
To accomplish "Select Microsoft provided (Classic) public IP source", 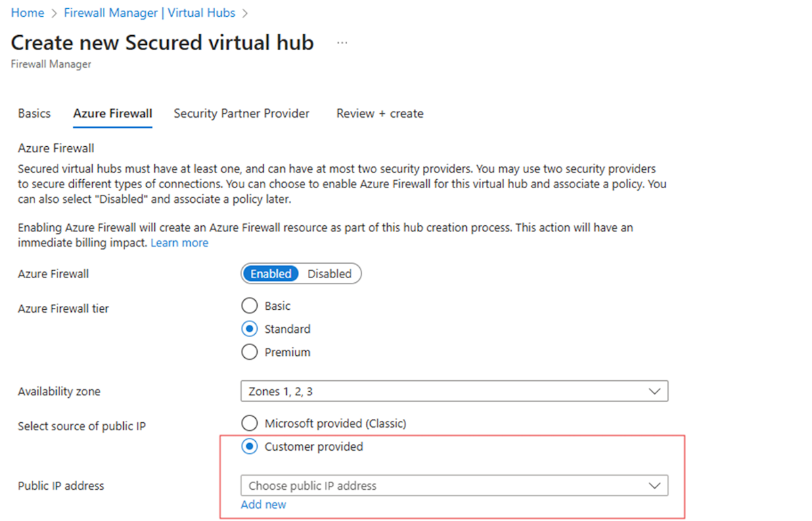I will (249, 423).
